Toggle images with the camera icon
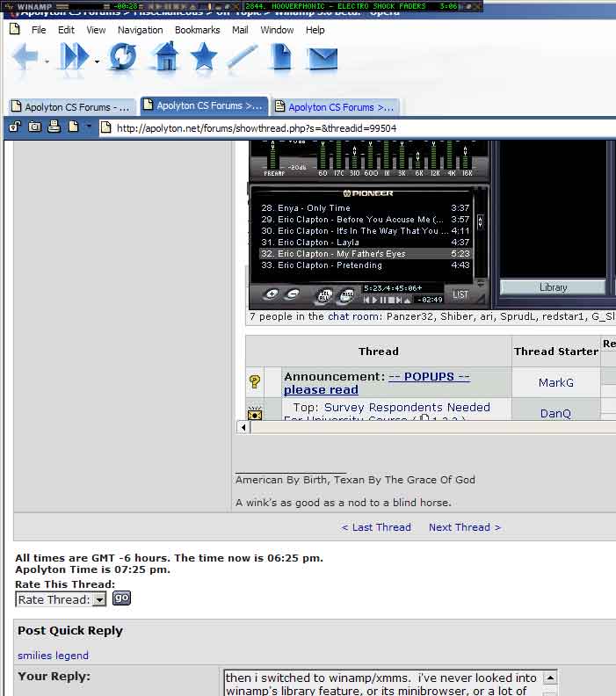Viewport: 616px width, 696px height. click(x=34, y=127)
